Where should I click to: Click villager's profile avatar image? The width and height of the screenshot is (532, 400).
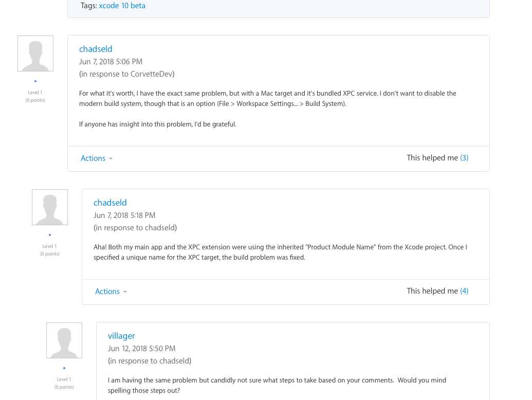pyautogui.click(x=64, y=340)
